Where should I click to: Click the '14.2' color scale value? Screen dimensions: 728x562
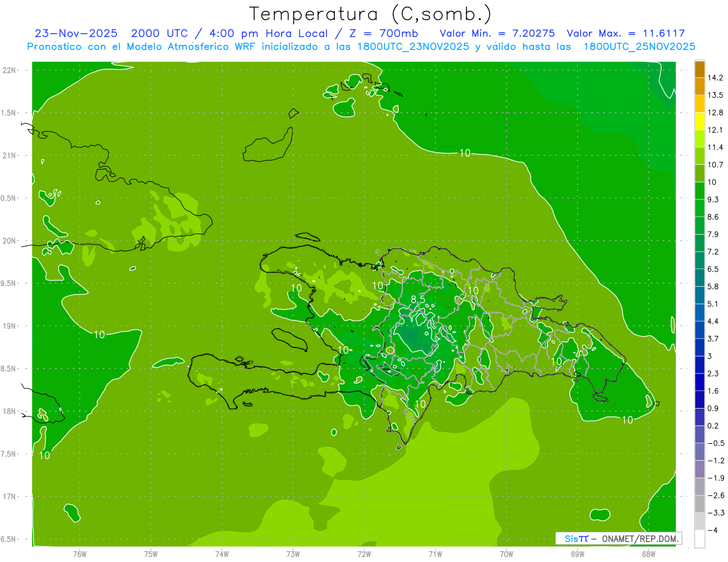click(716, 78)
